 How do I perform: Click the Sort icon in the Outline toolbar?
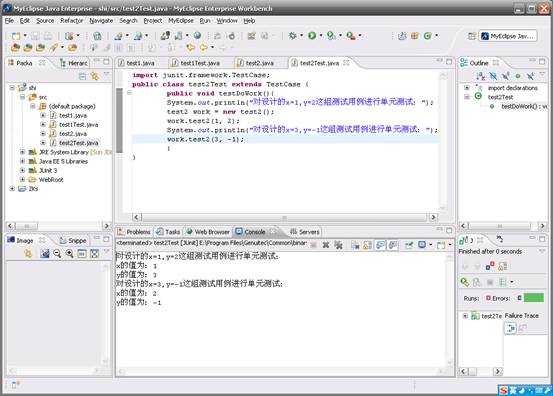click(x=480, y=76)
